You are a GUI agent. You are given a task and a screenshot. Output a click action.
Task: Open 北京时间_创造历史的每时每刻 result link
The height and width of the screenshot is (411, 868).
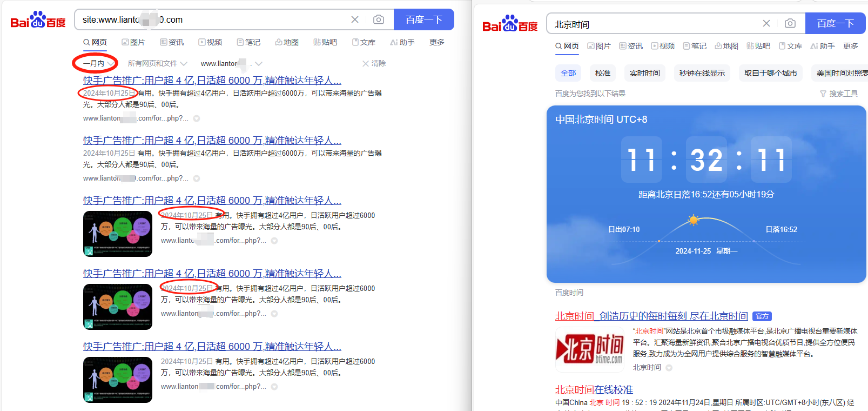[x=651, y=316]
